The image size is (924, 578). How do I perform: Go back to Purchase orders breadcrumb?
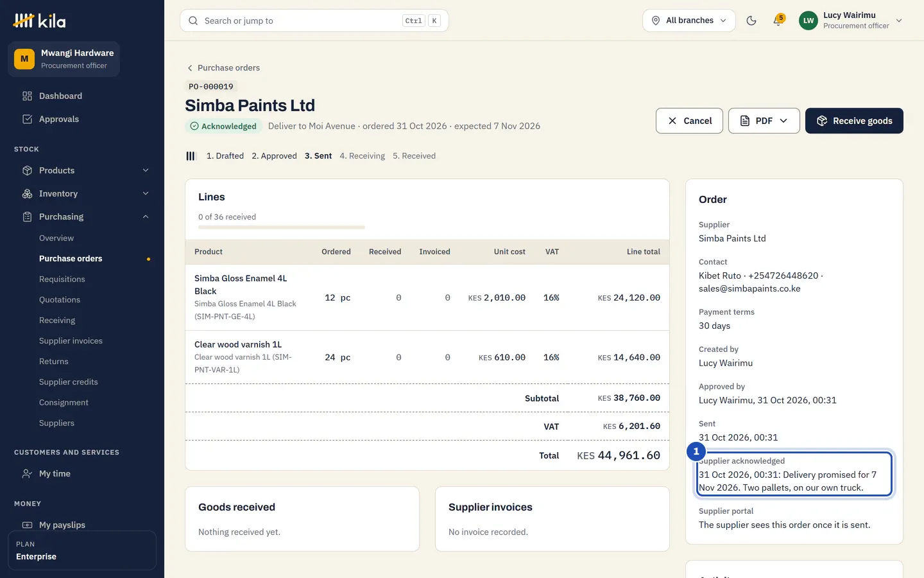[223, 67]
